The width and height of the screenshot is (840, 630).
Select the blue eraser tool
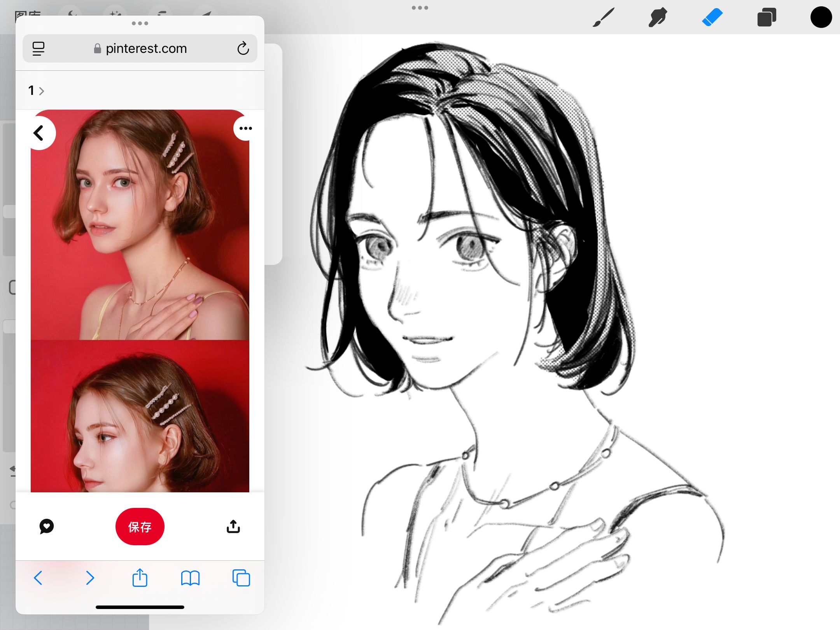click(712, 17)
